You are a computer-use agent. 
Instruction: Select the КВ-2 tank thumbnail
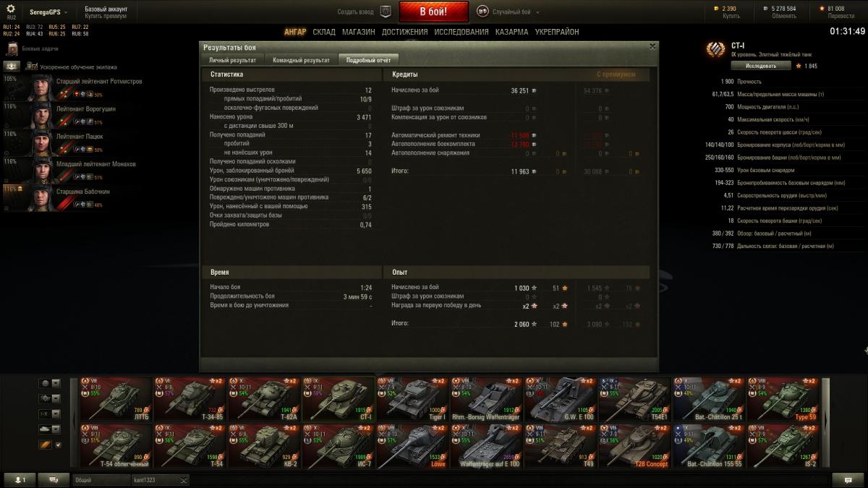pyautogui.click(x=264, y=445)
